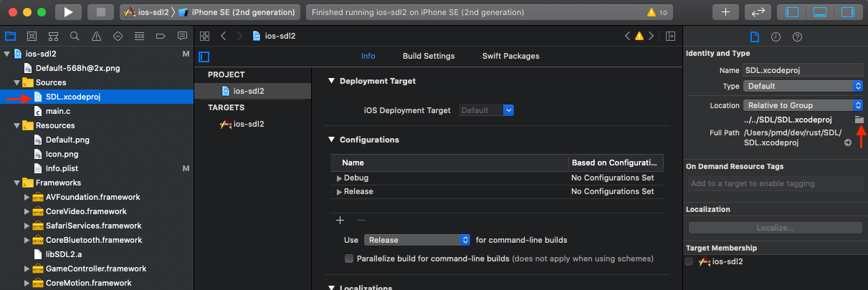Enable Parallelize build for command-line builds
868x290 pixels.
[x=349, y=258]
